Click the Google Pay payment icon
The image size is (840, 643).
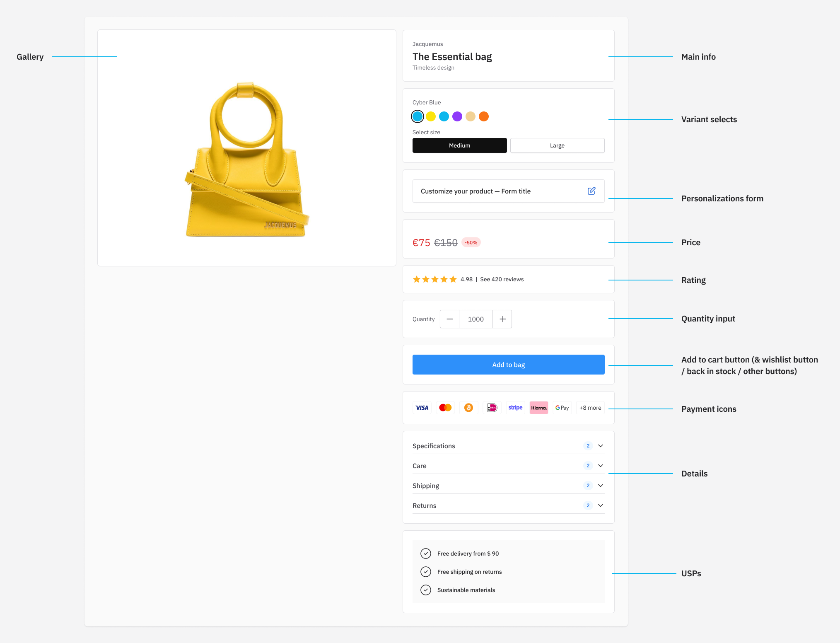coord(562,408)
